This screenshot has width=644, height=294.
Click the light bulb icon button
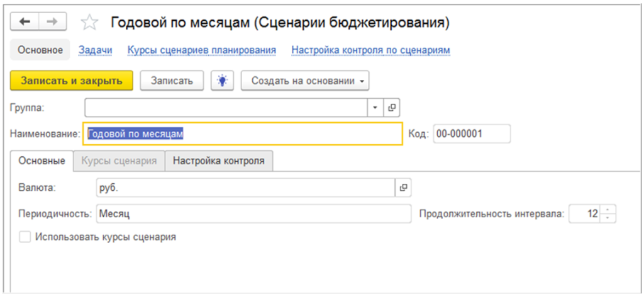tap(222, 81)
